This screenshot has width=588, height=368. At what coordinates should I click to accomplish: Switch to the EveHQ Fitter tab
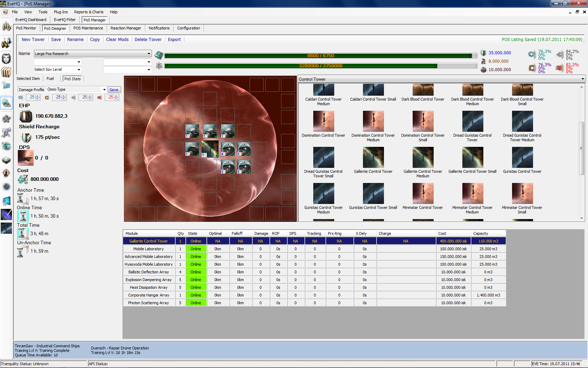[65, 20]
